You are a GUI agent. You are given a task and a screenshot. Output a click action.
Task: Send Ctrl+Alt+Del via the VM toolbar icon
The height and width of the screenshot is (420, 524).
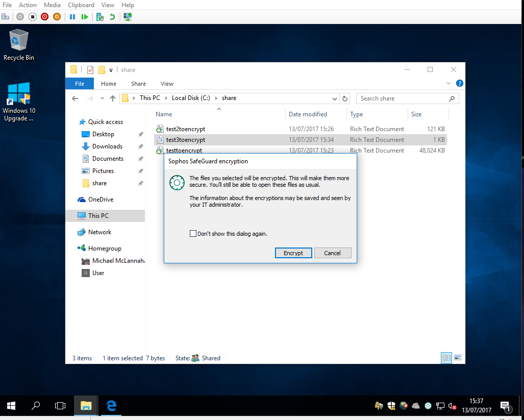coord(5,17)
